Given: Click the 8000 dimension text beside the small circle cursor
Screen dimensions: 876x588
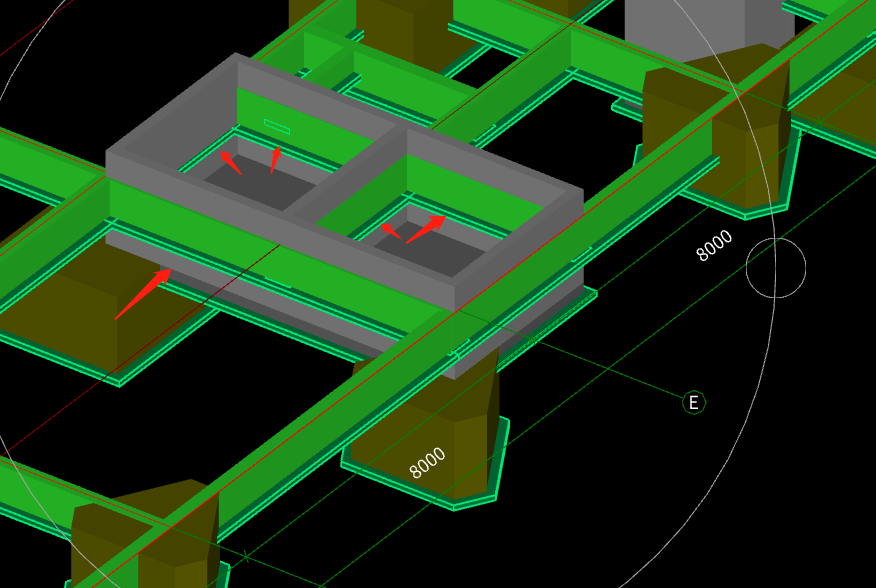Looking at the screenshot, I should (714, 245).
